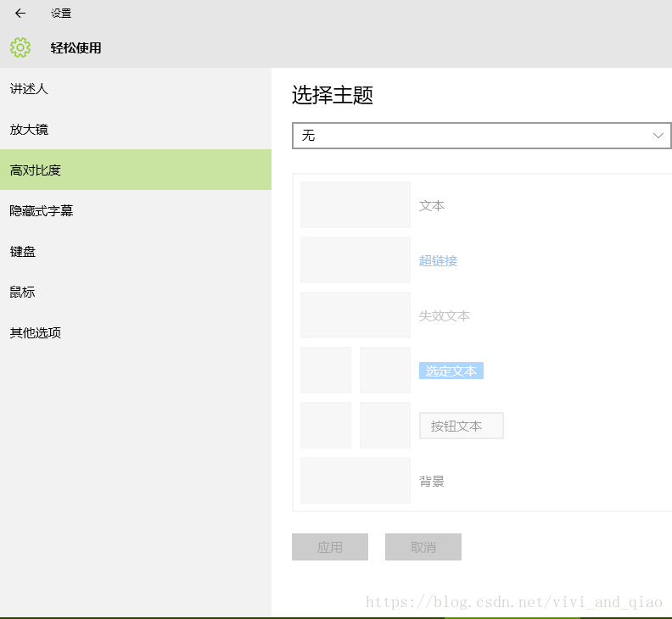Screen dimensions: 672x619
Task: Click the 选择主题 heading
Action: coord(333,95)
